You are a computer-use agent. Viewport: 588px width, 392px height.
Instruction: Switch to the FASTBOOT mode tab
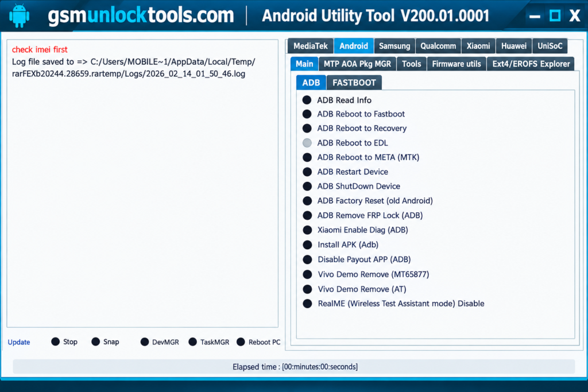(x=354, y=83)
